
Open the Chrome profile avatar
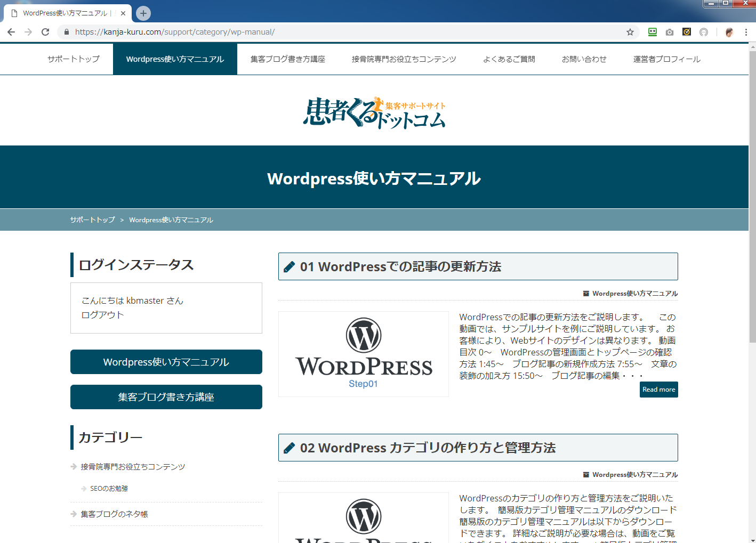[x=729, y=32]
